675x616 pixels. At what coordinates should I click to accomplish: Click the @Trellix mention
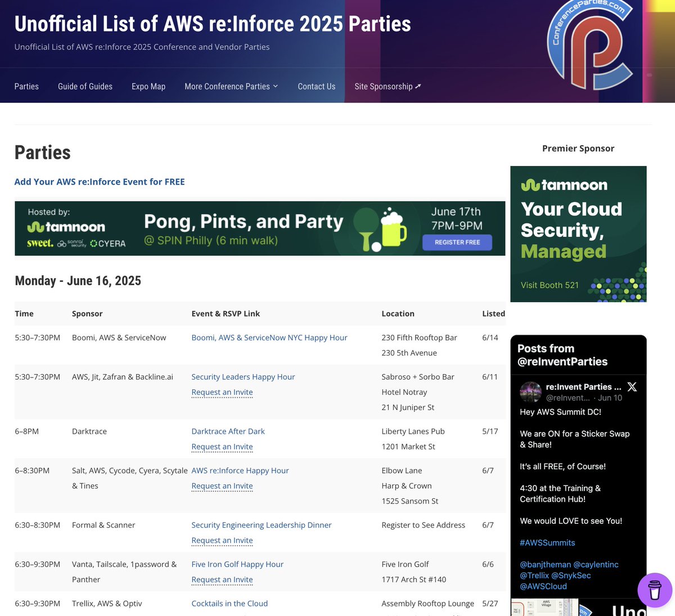coord(534,575)
